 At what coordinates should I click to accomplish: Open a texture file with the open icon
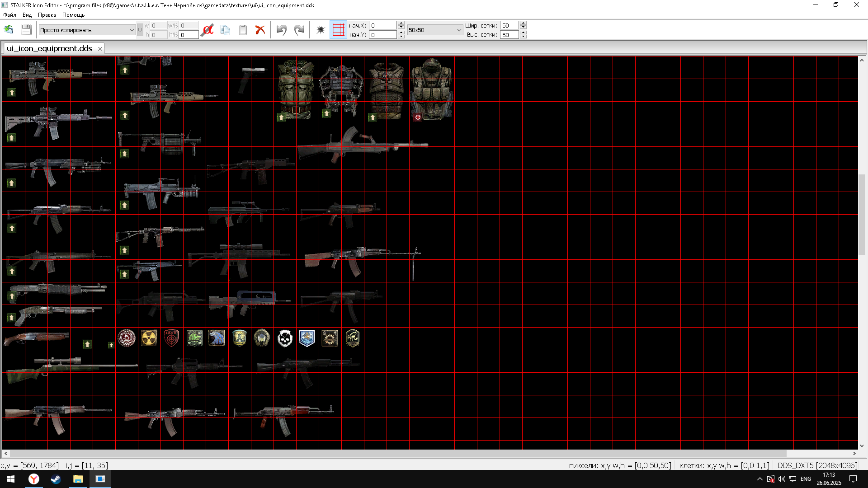point(9,30)
